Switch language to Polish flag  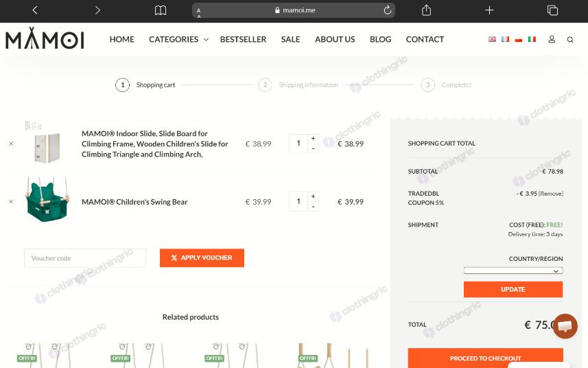click(518, 39)
